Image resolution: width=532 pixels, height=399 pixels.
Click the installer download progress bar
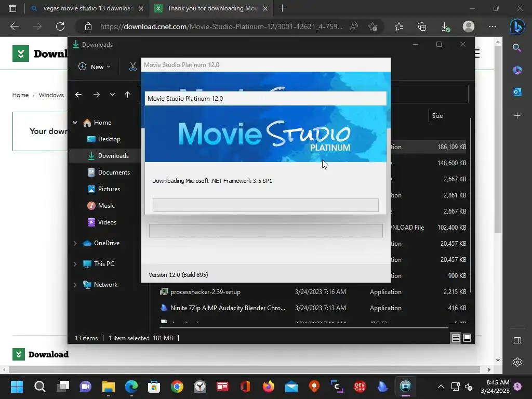pyautogui.click(x=265, y=205)
